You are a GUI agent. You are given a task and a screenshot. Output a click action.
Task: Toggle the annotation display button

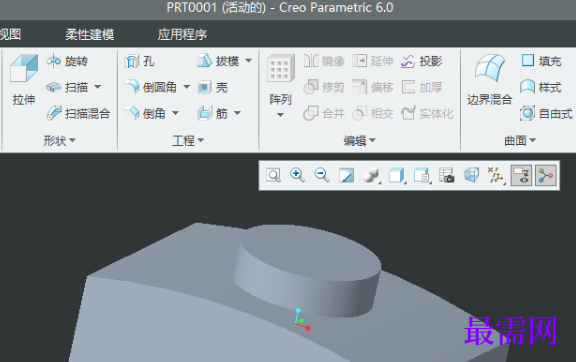521,175
